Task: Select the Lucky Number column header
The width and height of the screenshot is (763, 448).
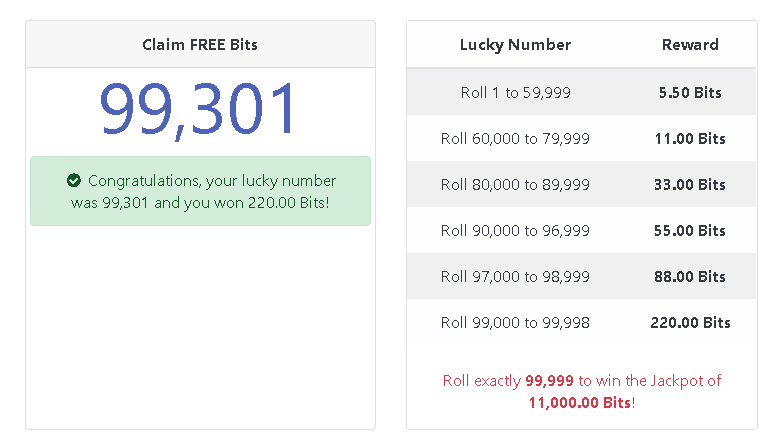Action: [515, 45]
